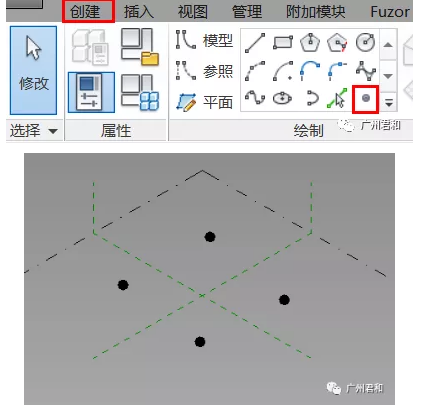Open the 创建 ribbon tab

(x=85, y=12)
